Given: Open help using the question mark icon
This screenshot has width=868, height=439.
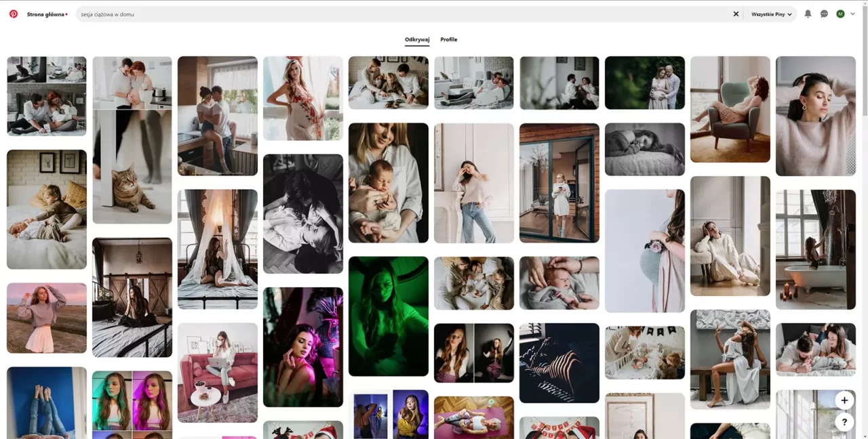Looking at the screenshot, I should click(x=844, y=422).
